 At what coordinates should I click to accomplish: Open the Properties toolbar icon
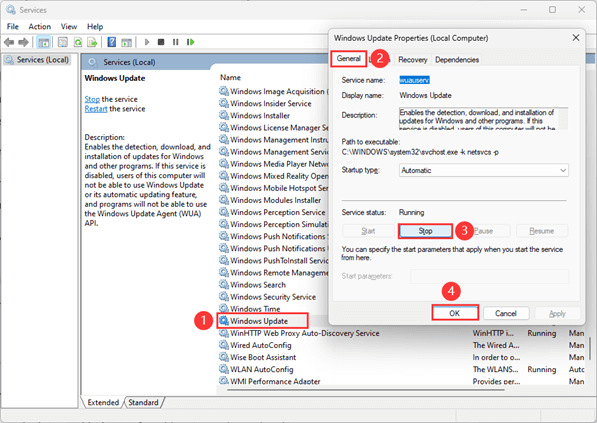pyautogui.click(x=62, y=42)
